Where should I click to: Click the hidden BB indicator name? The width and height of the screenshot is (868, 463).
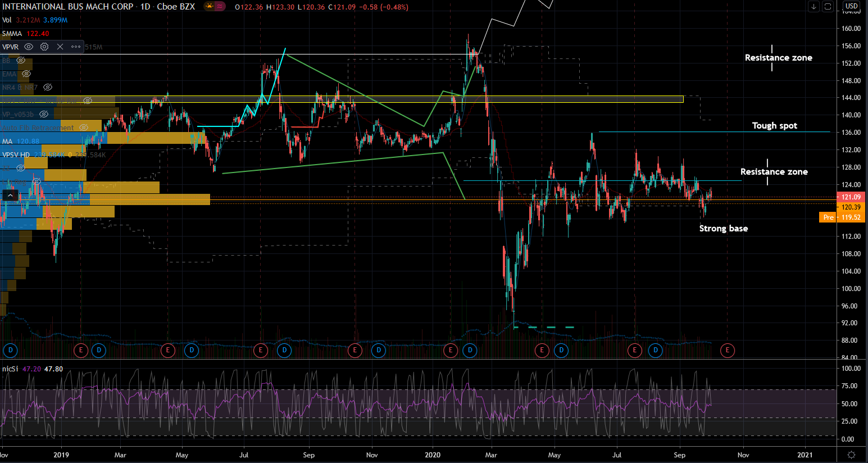tap(6, 61)
